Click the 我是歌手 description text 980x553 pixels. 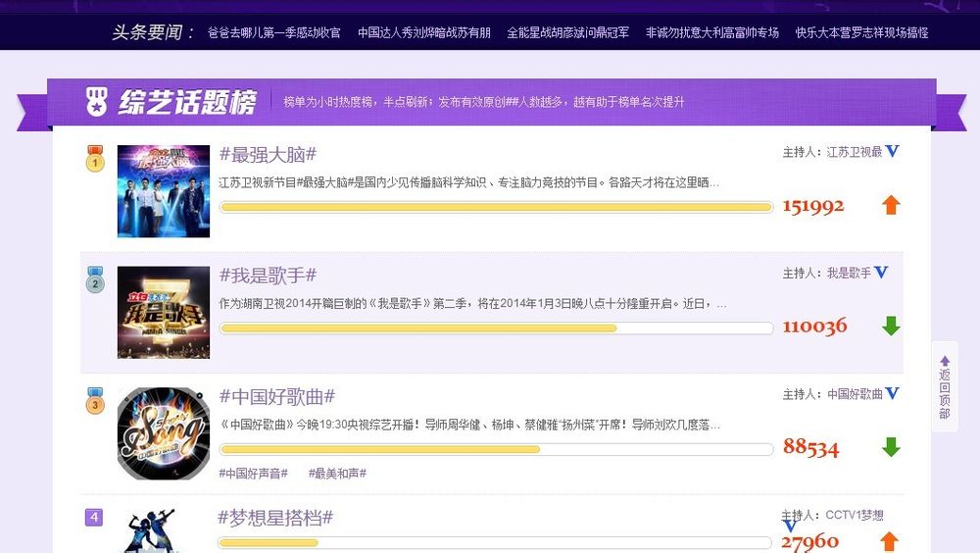(472, 304)
